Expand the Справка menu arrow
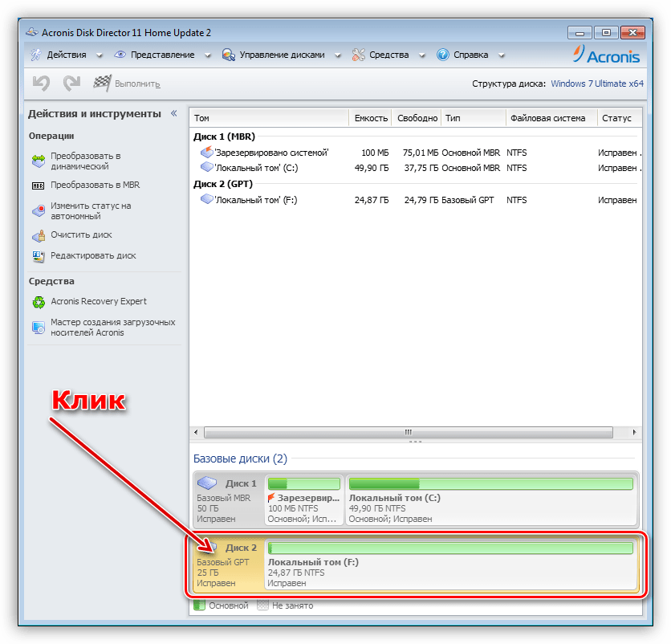Screen dimensions: 671x644 502,55
